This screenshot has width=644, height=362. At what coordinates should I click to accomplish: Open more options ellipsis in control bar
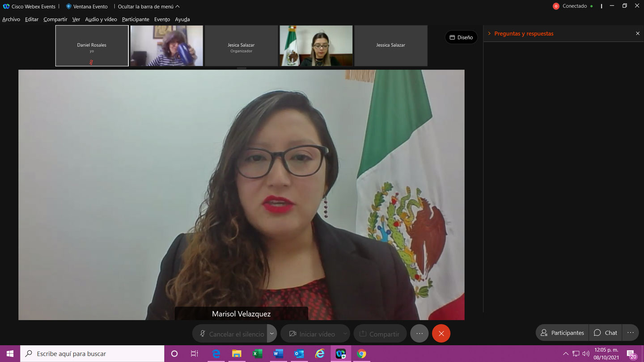click(x=419, y=333)
